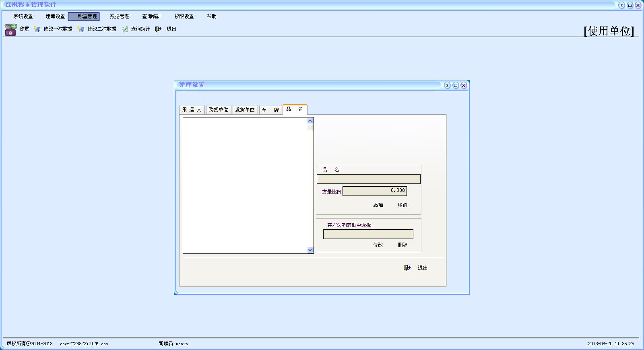Click the 修改一次数据 toolbar label
This screenshot has height=350, width=644.
point(58,29)
